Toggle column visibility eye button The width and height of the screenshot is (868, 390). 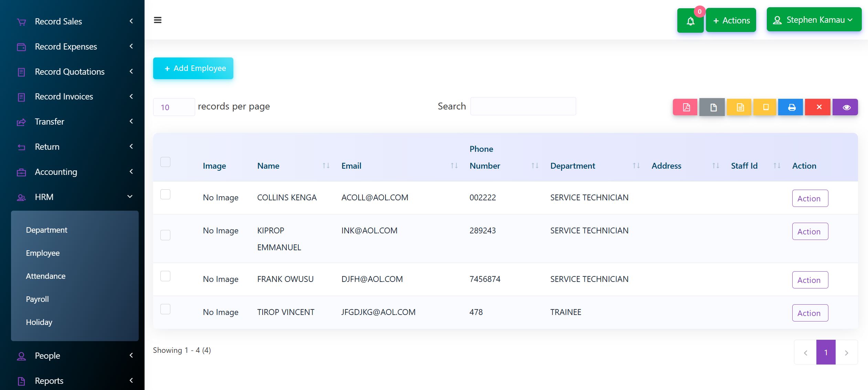[845, 107]
